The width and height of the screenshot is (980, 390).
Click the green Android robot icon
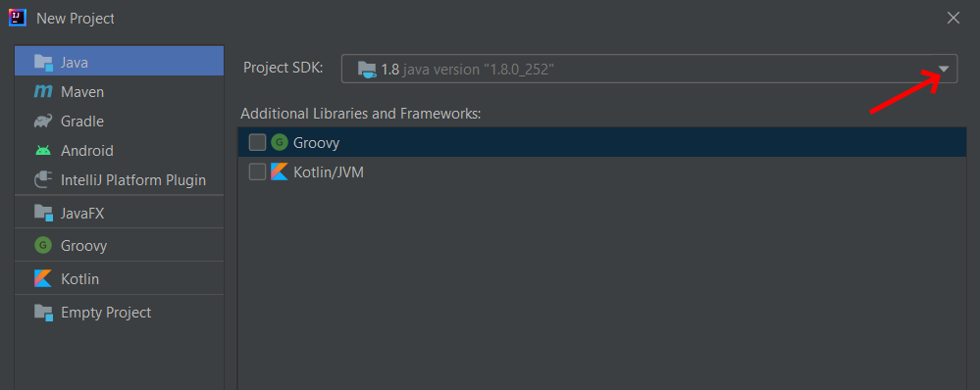43,150
